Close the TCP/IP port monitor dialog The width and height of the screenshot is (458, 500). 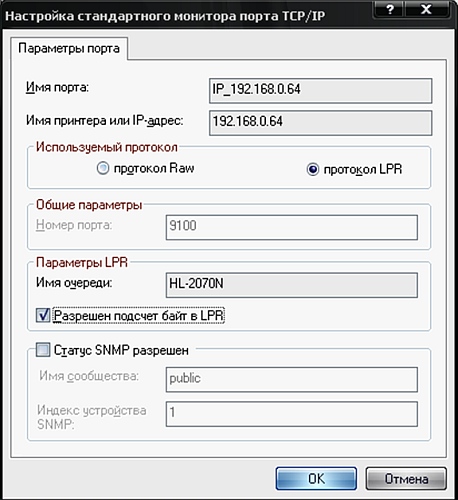tap(426, 9)
